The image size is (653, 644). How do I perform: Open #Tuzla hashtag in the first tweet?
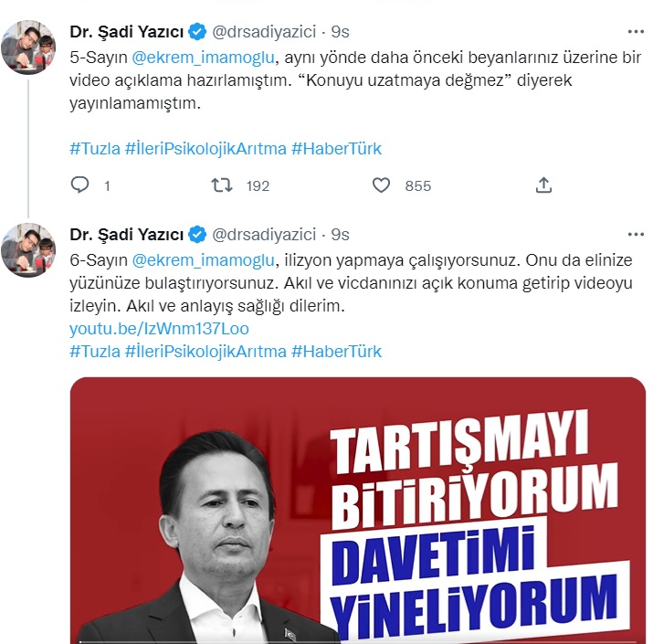click(x=95, y=149)
